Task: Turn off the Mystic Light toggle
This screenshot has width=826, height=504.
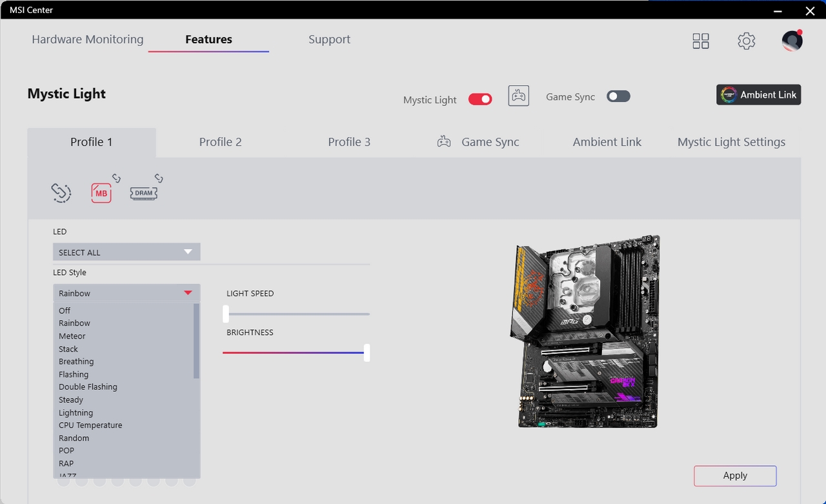Action: [480, 99]
